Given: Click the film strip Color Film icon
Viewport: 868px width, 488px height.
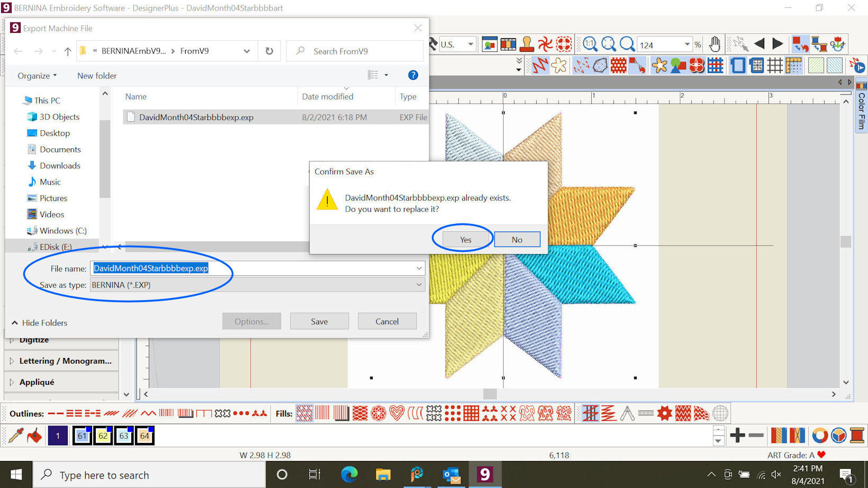Looking at the screenshot, I should click(508, 44).
